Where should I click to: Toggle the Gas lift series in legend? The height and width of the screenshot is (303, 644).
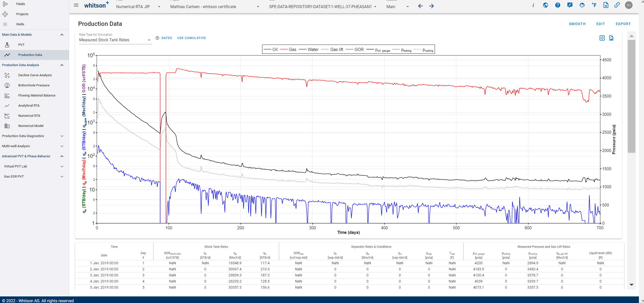(x=332, y=49)
